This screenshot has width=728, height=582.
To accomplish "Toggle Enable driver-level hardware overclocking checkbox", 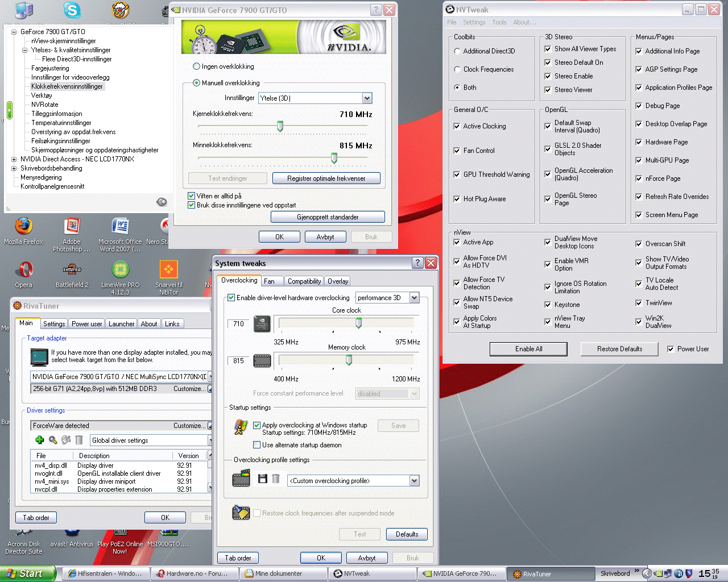I will 231,297.
